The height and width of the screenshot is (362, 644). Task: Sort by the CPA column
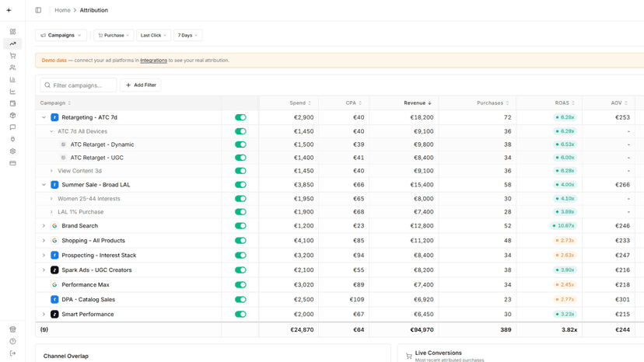[x=354, y=103]
